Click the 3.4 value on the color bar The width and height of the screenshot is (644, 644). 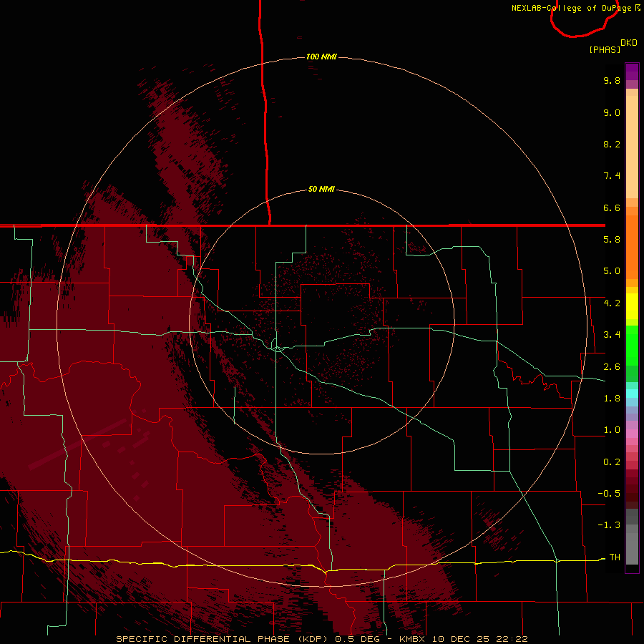point(612,335)
